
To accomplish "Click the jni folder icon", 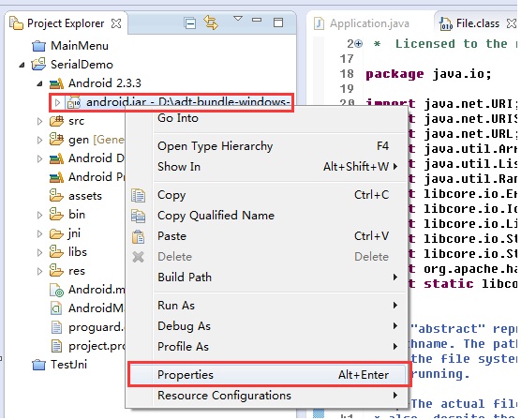I will (x=56, y=233).
